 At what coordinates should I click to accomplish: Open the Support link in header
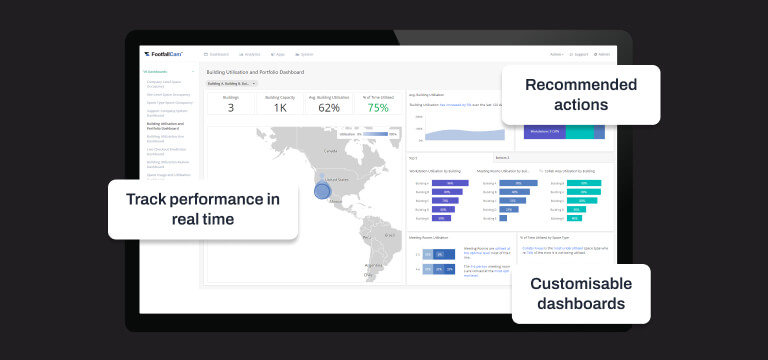click(x=578, y=54)
